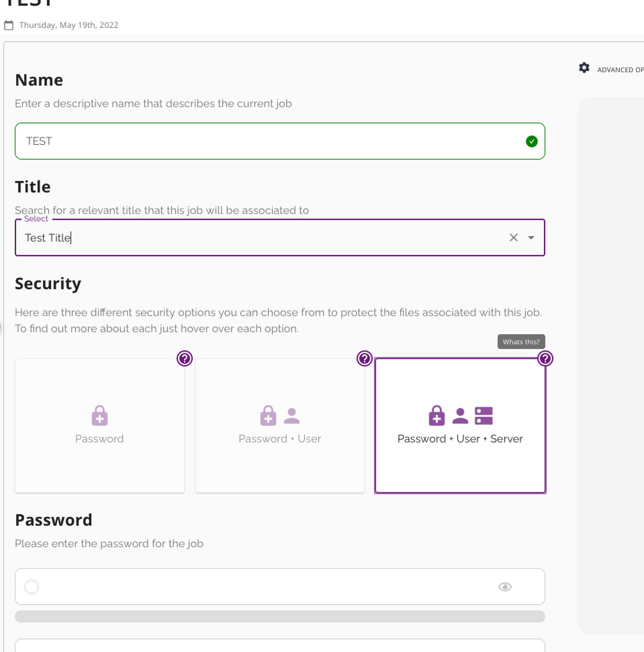
Task: Open the Advanced Options text link
Action: [x=620, y=70]
